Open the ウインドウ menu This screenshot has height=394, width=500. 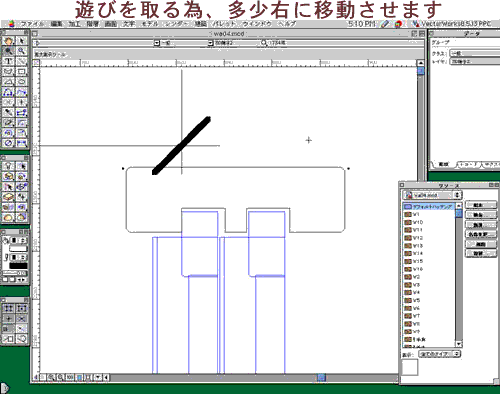pyautogui.click(x=257, y=24)
